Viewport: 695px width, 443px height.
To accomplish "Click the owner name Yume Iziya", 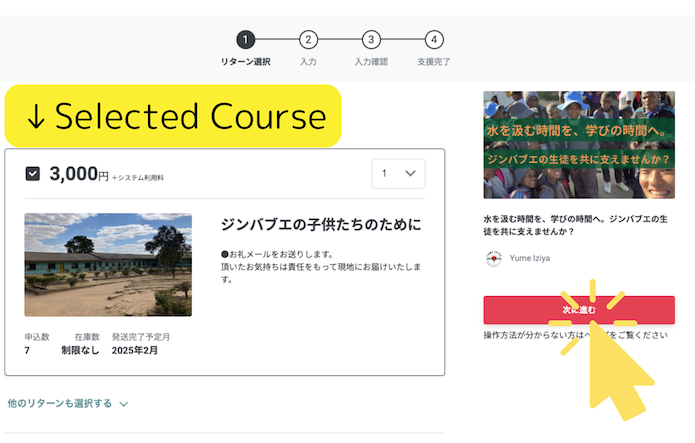I will [529, 258].
